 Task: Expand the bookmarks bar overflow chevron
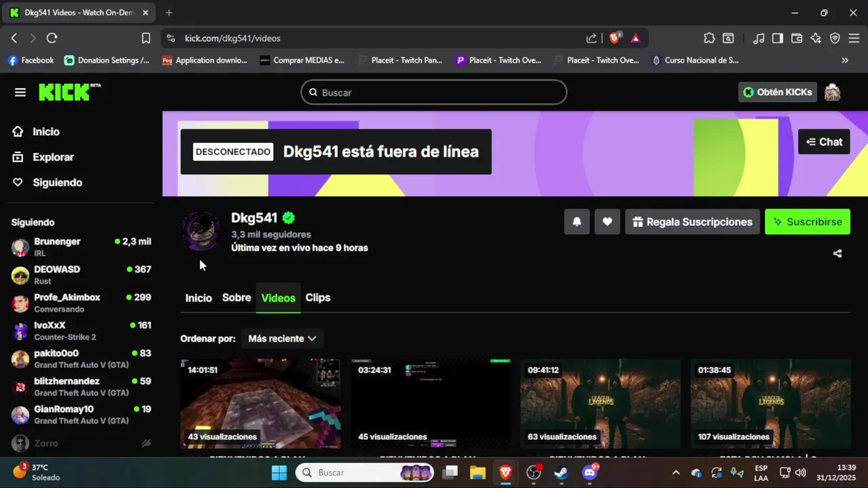tap(845, 60)
